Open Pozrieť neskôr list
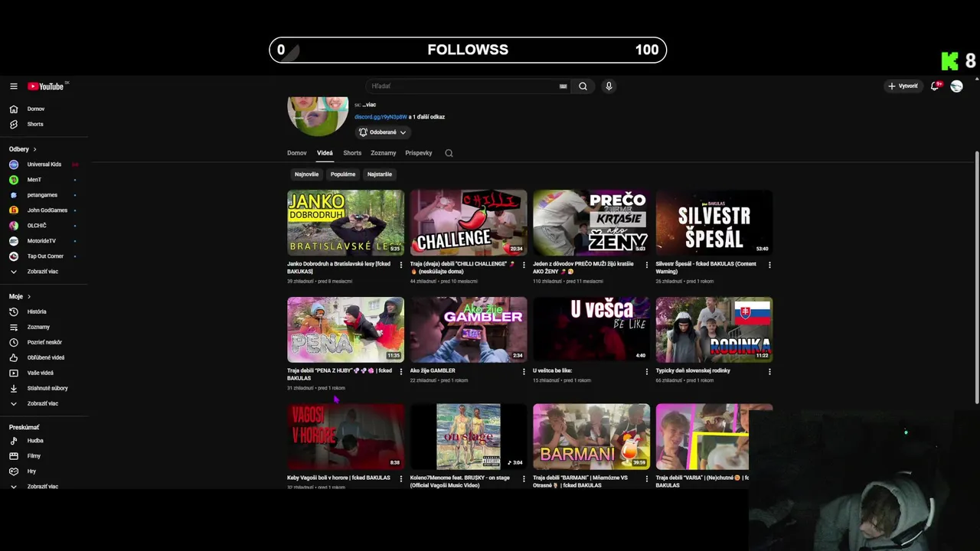This screenshot has width=980, height=551. (44, 342)
